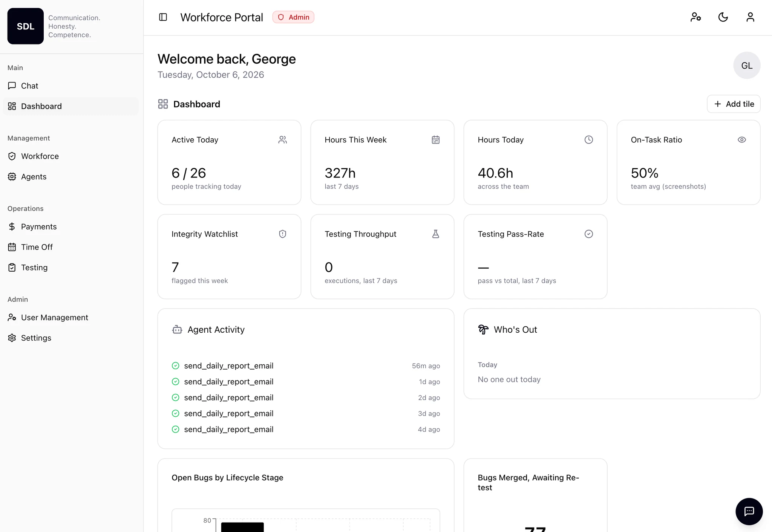The image size is (772, 532).
Task: Open Chat in the sidebar
Action: coord(71,86)
